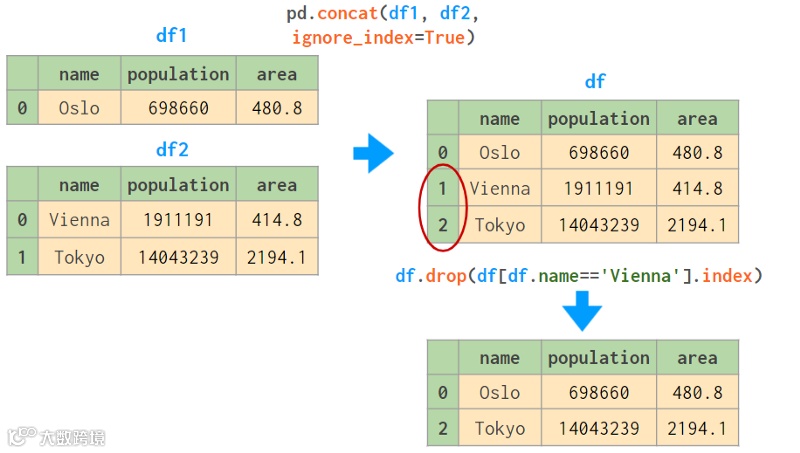Click index 1 of the Vienna row in df

coord(442,188)
